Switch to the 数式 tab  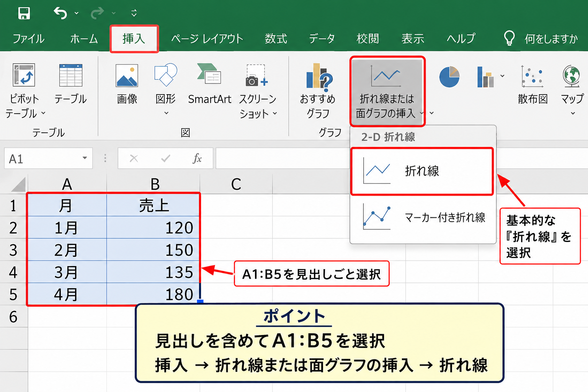pyautogui.click(x=276, y=39)
